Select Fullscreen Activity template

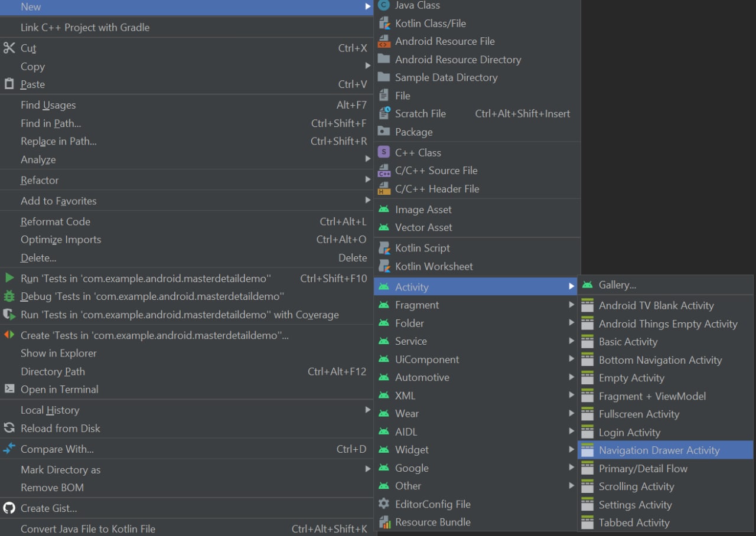(666, 414)
